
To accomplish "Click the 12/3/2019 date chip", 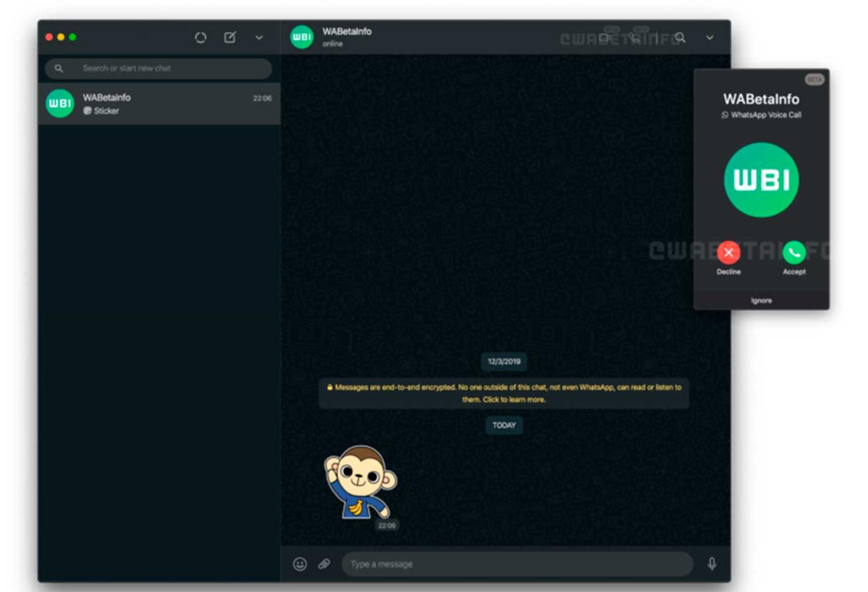I will [504, 362].
